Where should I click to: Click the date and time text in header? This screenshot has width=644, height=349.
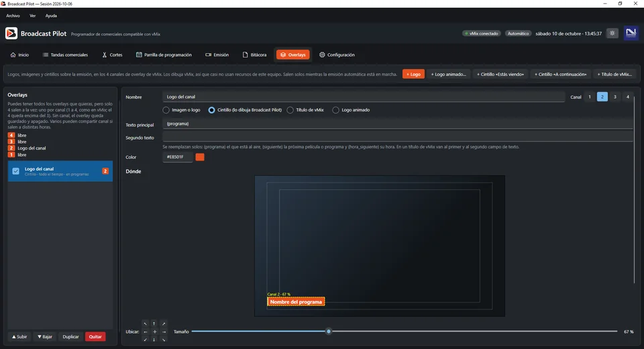[x=568, y=34]
